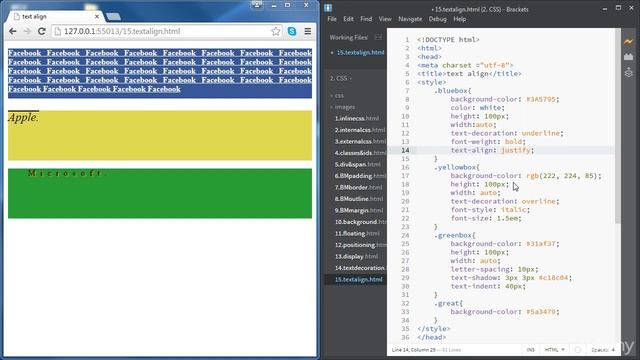Open 5.div&span.html from file tree

point(358,164)
